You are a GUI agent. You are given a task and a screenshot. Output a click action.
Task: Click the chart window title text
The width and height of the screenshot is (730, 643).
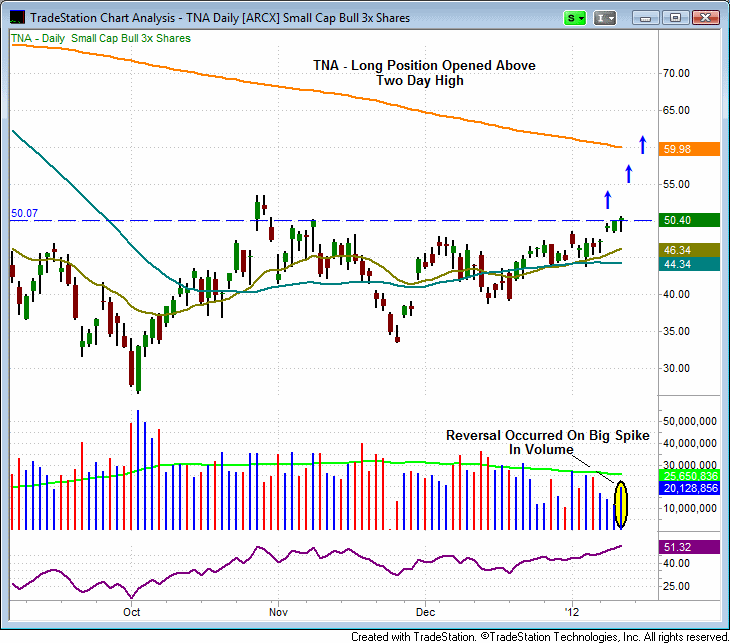point(220,18)
